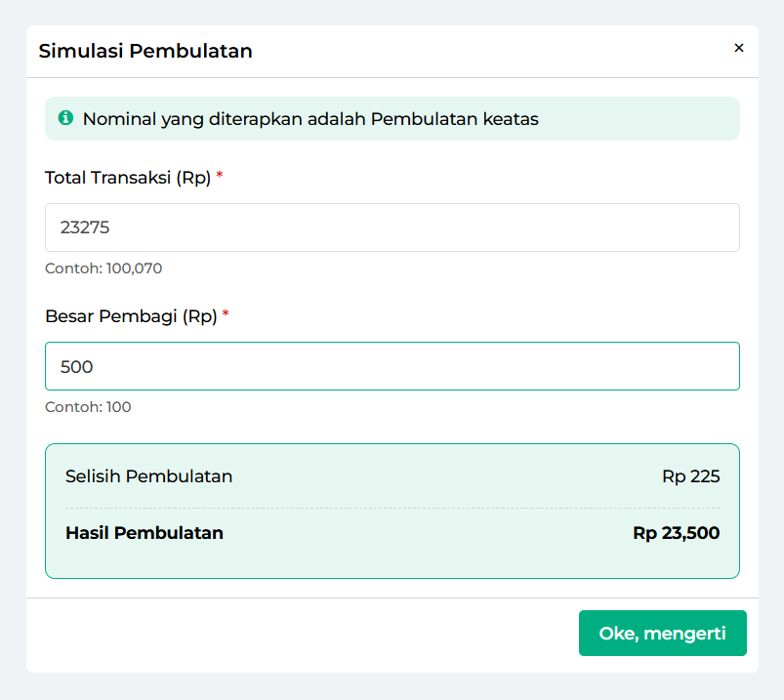Click the green info icon in banner
The height and width of the screenshot is (700, 784).
65,118
